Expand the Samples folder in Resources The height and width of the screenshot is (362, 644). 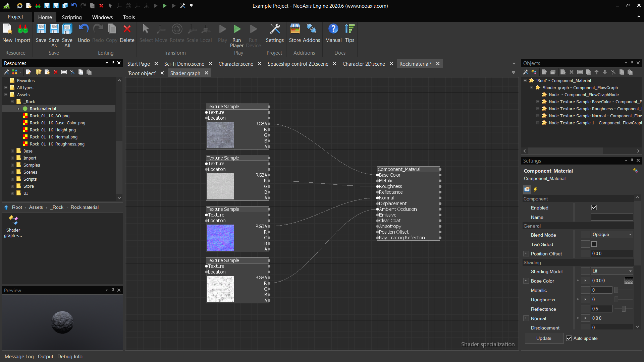(12, 165)
